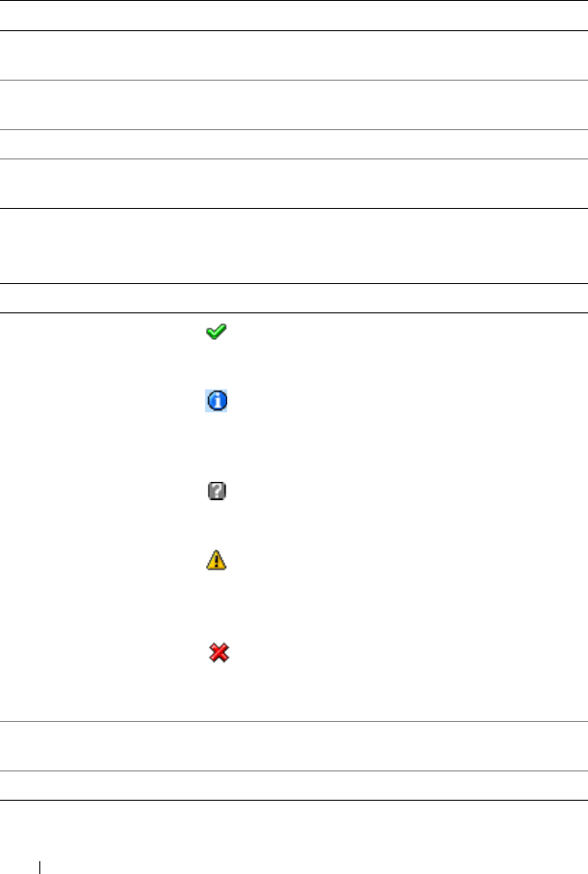Click the gray question mark unknown icon
588x874 pixels.
point(217,491)
